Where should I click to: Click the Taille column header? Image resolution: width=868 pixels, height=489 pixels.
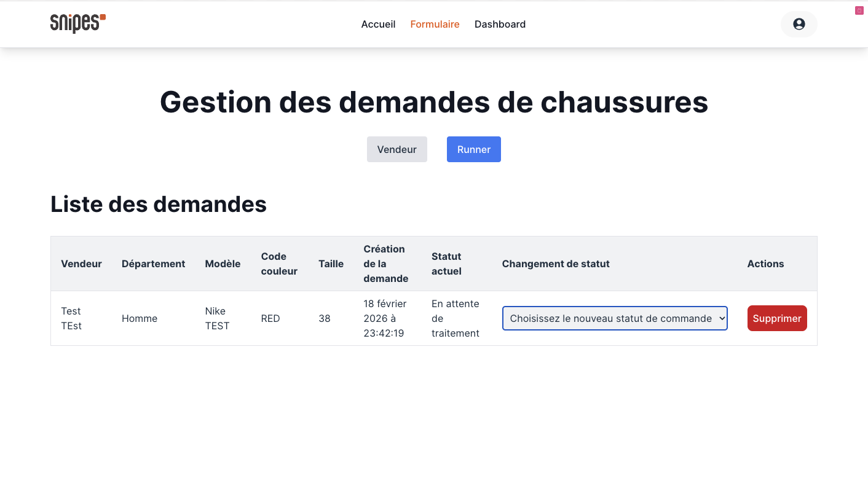(x=331, y=264)
